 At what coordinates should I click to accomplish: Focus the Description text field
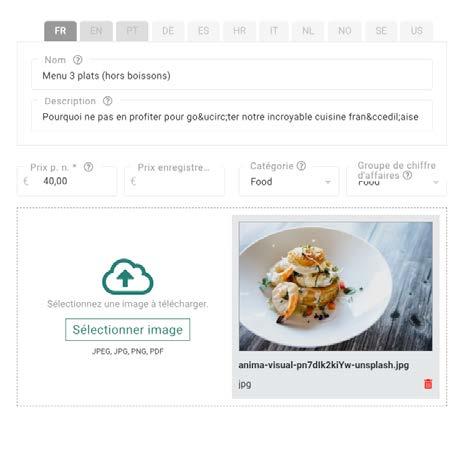tap(232, 117)
